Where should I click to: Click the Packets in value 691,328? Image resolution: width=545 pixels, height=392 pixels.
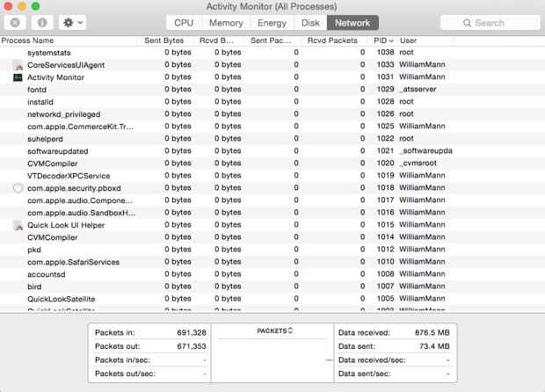(x=192, y=332)
